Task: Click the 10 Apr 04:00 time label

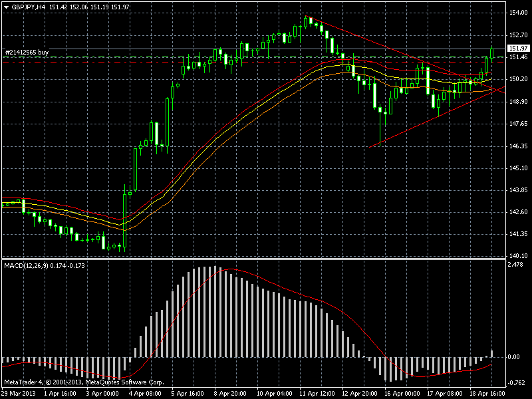Action: coord(275,394)
